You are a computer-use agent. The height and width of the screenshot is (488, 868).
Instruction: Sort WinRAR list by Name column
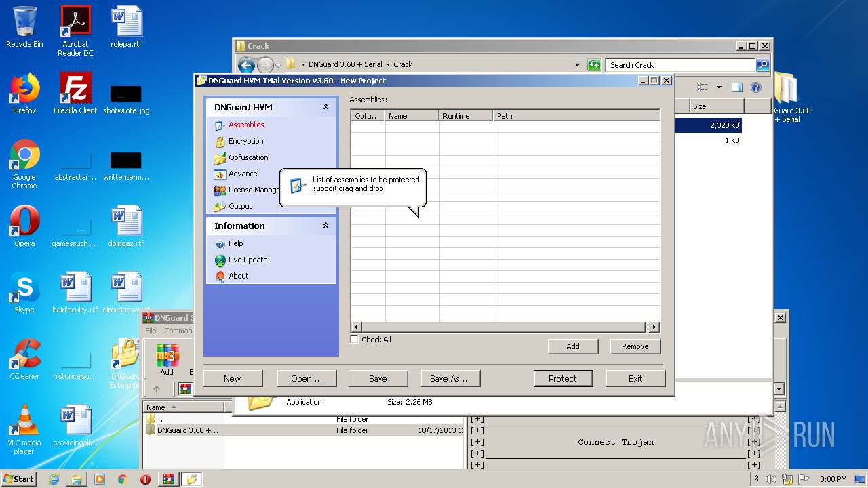coord(184,407)
